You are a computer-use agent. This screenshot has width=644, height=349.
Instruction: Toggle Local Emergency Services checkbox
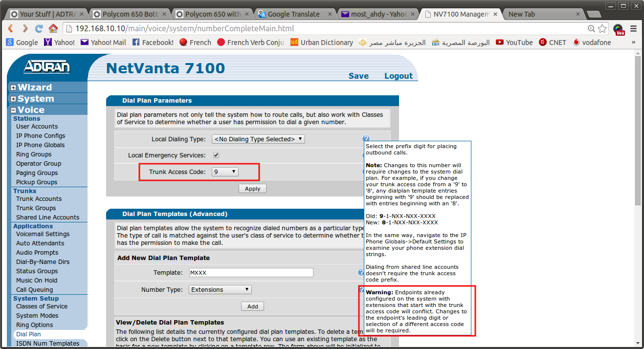coord(216,155)
